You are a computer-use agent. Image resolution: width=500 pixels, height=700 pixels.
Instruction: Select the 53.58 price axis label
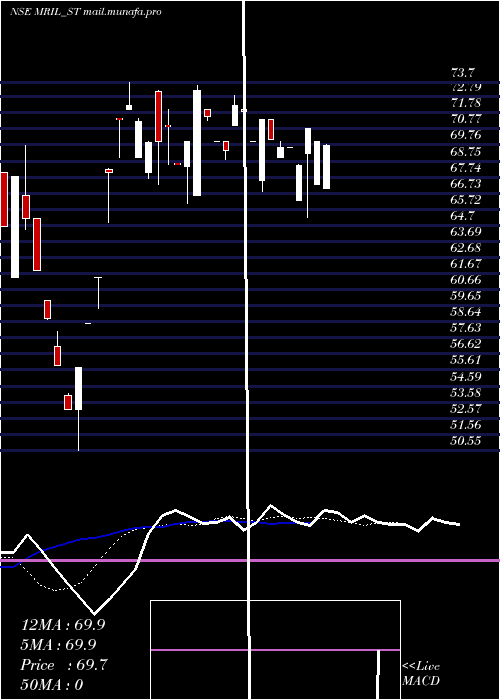coord(466,393)
